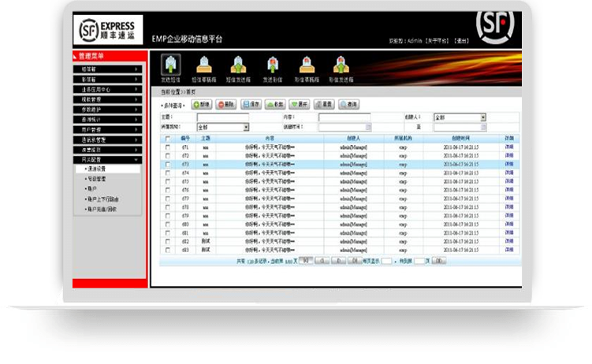Image resolution: width=592 pixels, height=364 pixels.
Task: Click the 收起 collapse button with up arrow
Action: 275,105
